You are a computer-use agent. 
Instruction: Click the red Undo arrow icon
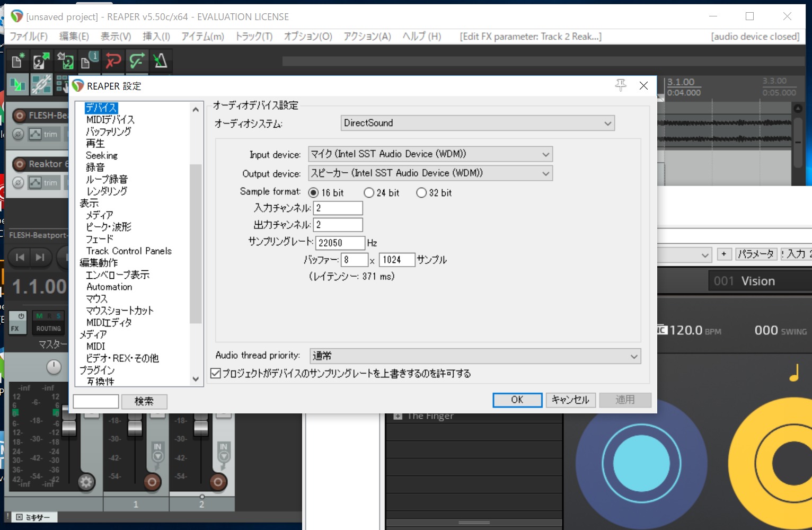(x=113, y=61)
